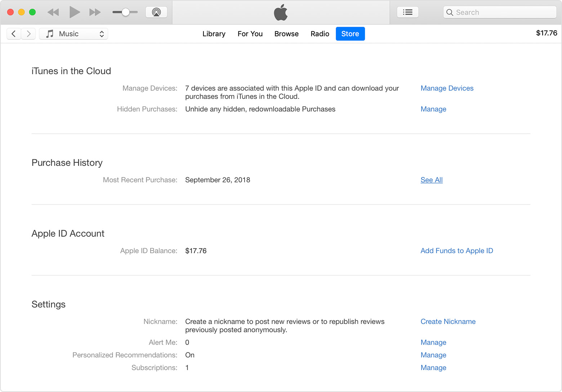
Task: Click the green zoom window button
Action: (x=32, y=12)
